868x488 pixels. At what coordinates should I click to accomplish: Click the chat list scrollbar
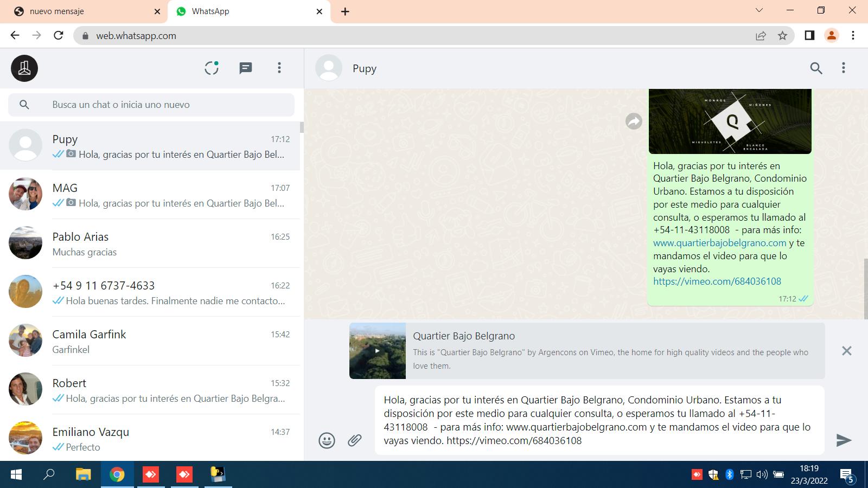(x=302, y=127)
